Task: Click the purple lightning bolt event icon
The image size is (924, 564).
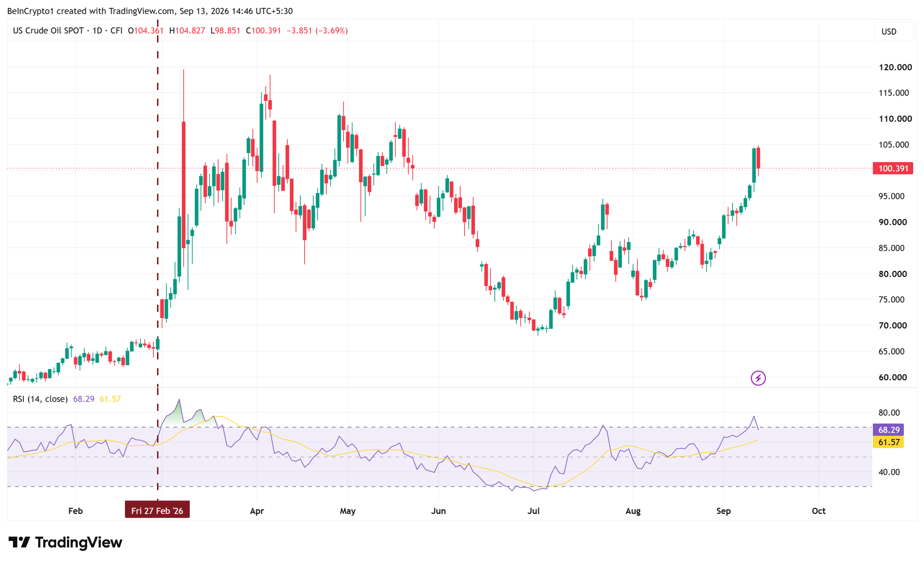Action: click(x=758, y=378)
